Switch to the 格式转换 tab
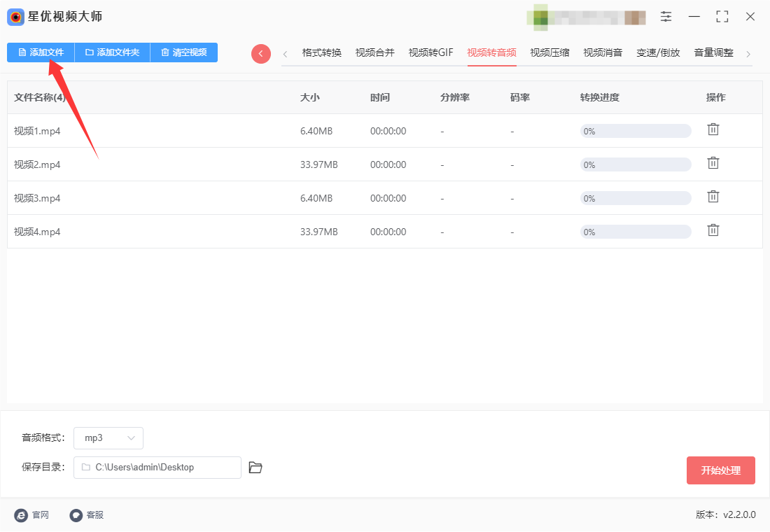The width and height of the screenshot is (770, 532). pyautogui.click(x=322, y=52)
